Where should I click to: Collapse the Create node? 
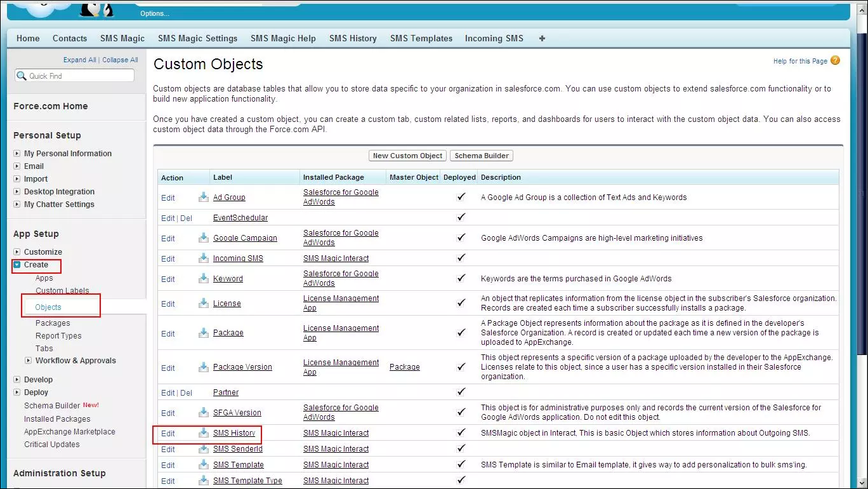pos(17,265)
